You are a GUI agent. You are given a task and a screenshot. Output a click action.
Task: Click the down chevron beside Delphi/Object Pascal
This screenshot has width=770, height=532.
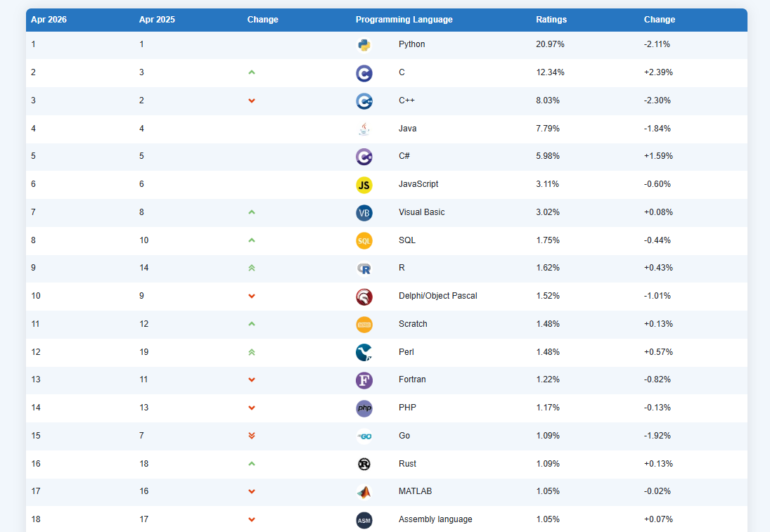click(251, 296)
